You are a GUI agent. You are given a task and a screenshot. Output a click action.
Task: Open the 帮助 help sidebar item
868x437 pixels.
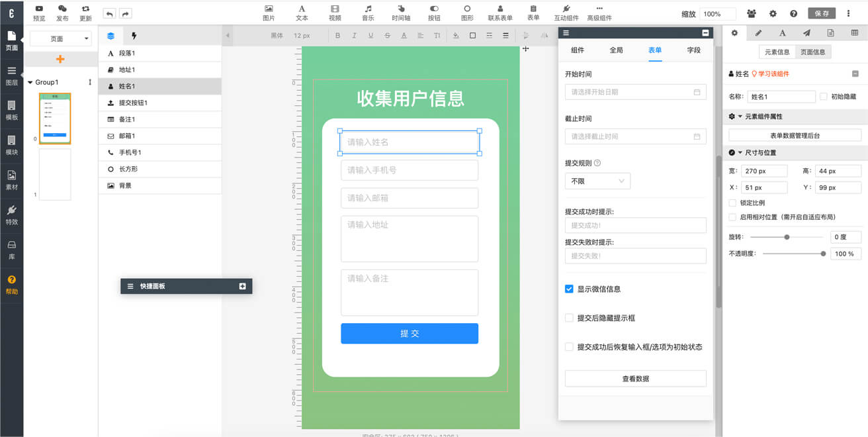[12, 285]
